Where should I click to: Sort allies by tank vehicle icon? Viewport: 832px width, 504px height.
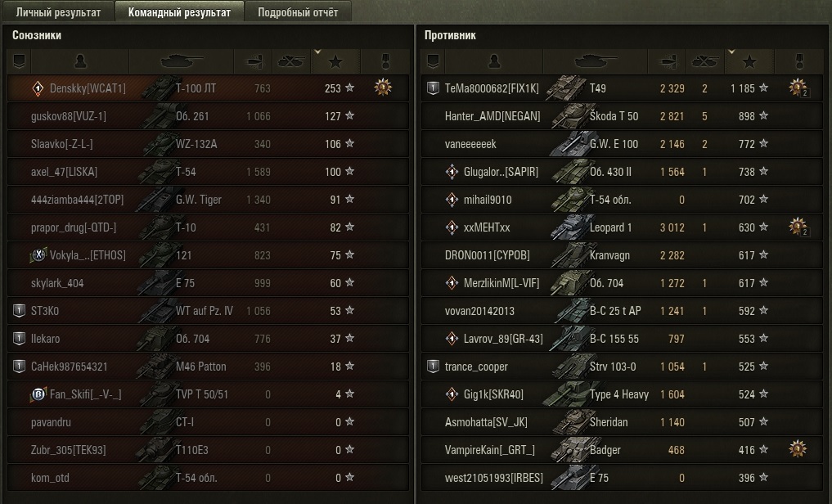(x=181, y=61)
